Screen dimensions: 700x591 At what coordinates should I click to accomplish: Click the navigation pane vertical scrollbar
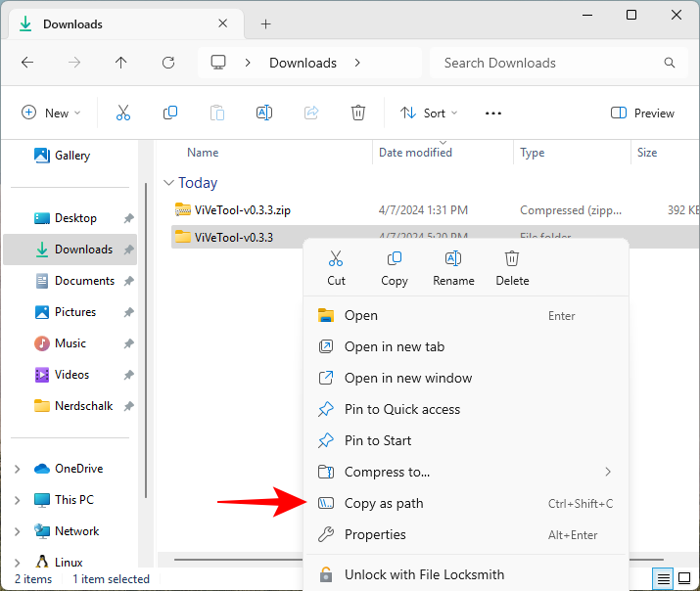coord(146,341)
